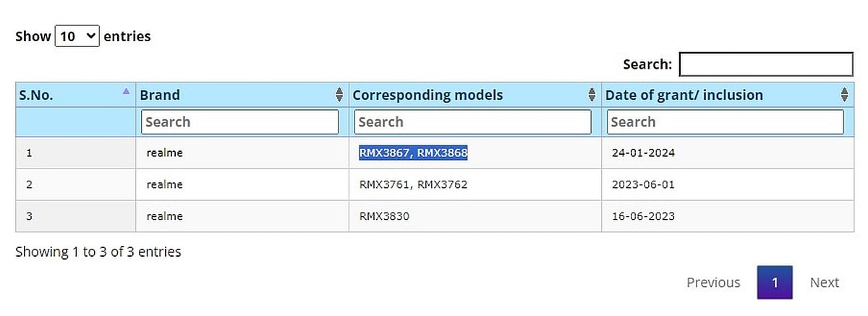Screen dimensions: 868x316
Task: Select page 1 pagination button
Action: [775, 283]
